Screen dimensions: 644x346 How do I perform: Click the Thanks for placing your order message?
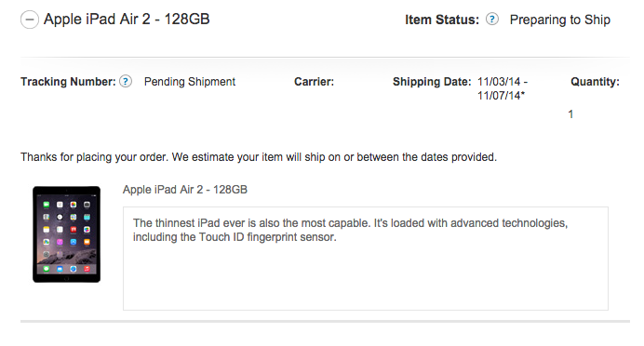(259, 157)
